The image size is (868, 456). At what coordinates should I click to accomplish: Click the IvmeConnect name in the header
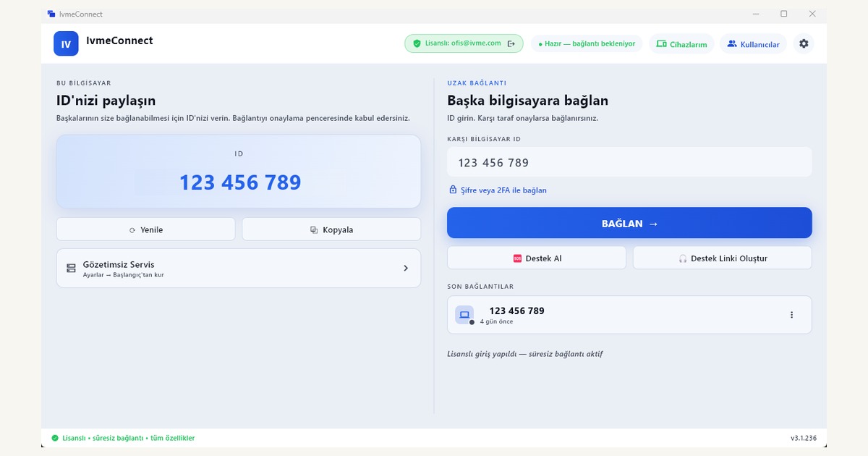point(119,41)
